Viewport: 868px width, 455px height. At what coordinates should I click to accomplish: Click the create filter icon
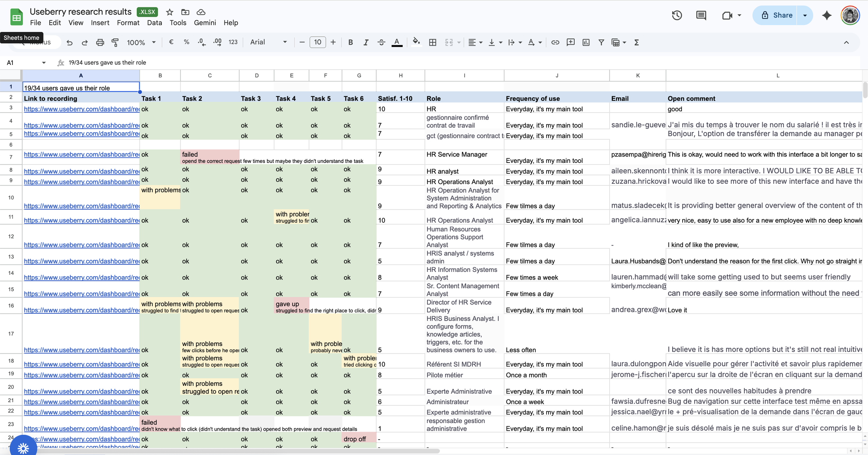pyautogui.click(x=601, y=42)
